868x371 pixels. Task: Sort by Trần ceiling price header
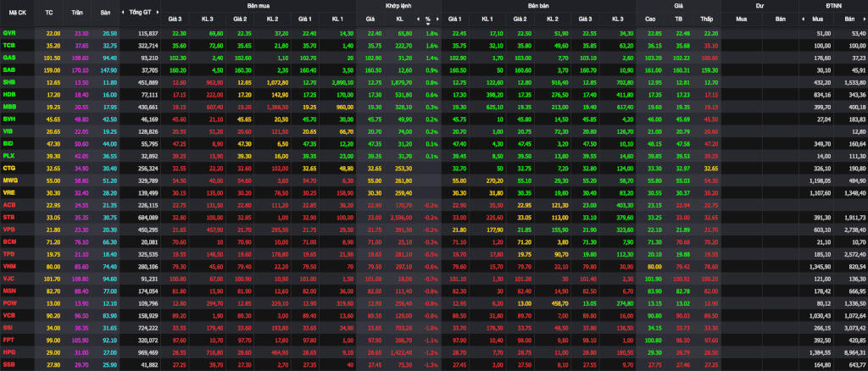point(77,12)
